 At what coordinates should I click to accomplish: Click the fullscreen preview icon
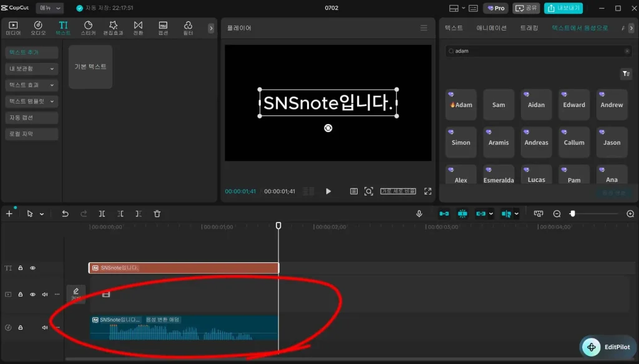[427, 191]
